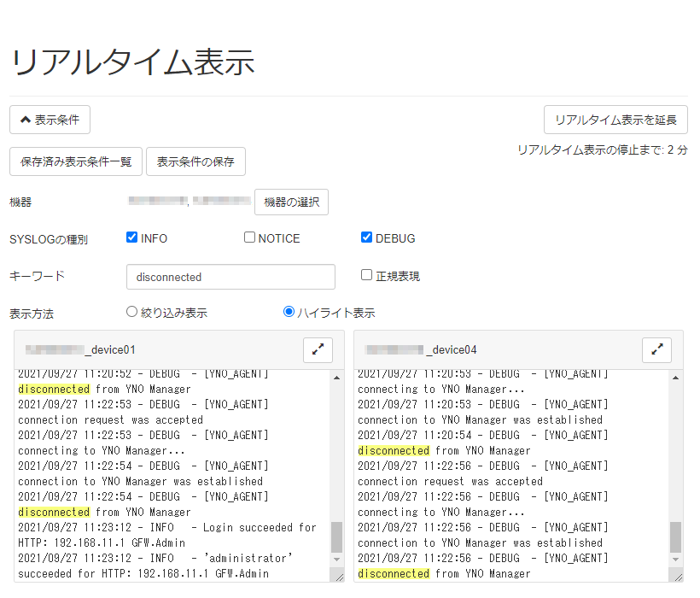
Task: Open the 保存済み表示条件一覧 list
Action: (75, 161)
